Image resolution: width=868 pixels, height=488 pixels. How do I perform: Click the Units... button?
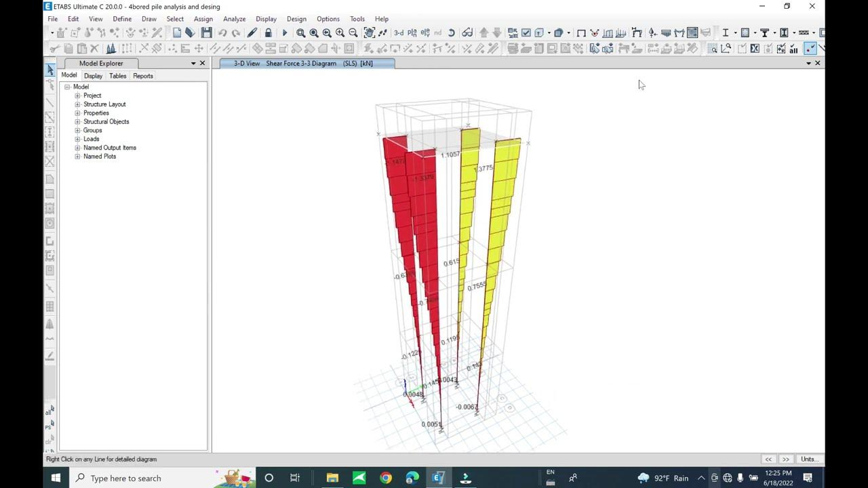pyautogui.click(x=809, y=459)
